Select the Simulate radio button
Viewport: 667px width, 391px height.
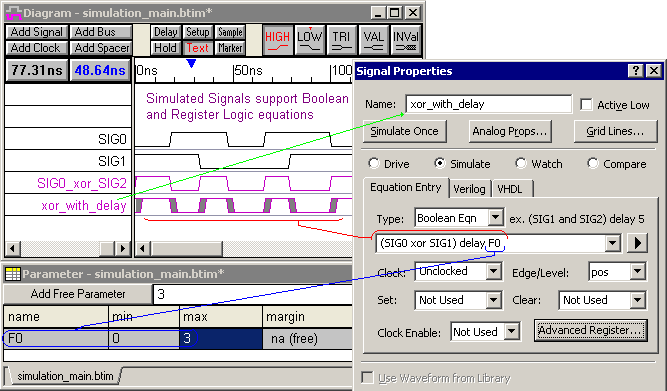[439, 163]
